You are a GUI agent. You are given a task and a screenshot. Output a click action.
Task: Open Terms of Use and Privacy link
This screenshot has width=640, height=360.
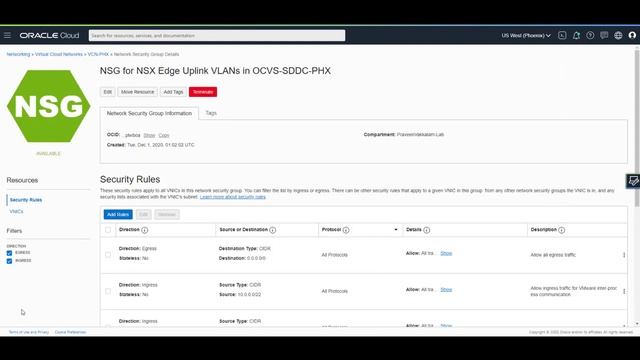pyautogui.click(x=29, y=332)
